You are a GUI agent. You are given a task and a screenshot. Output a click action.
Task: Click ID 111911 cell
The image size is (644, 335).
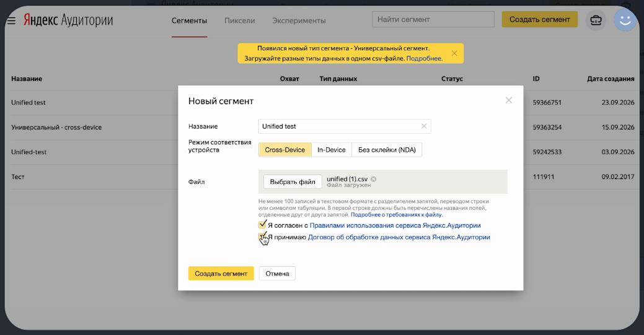544,177
